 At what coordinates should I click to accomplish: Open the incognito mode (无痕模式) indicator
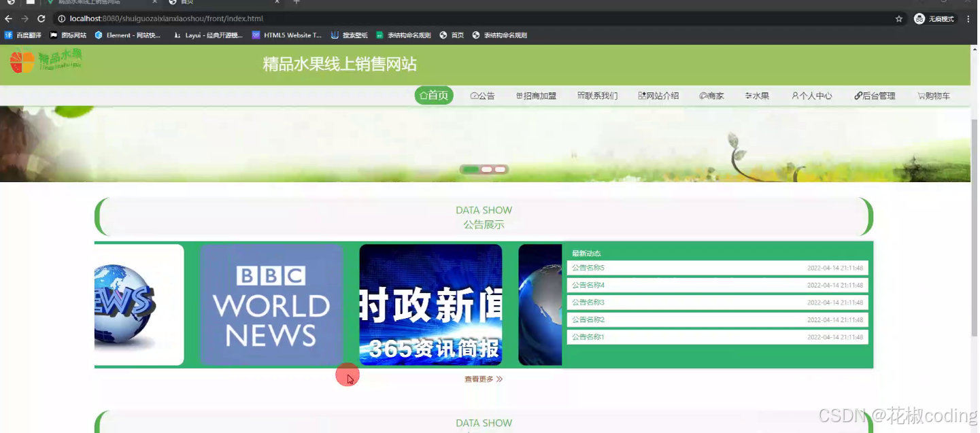coord(934,19)
